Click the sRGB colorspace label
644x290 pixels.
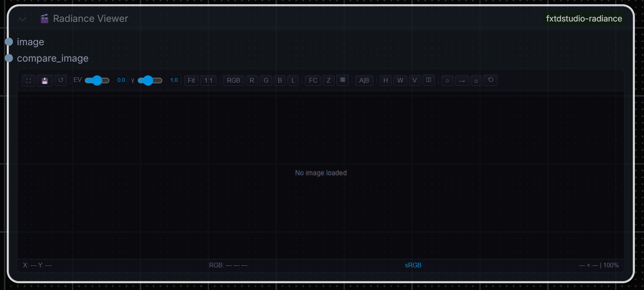pyautogui.click(x=413, y=265)
